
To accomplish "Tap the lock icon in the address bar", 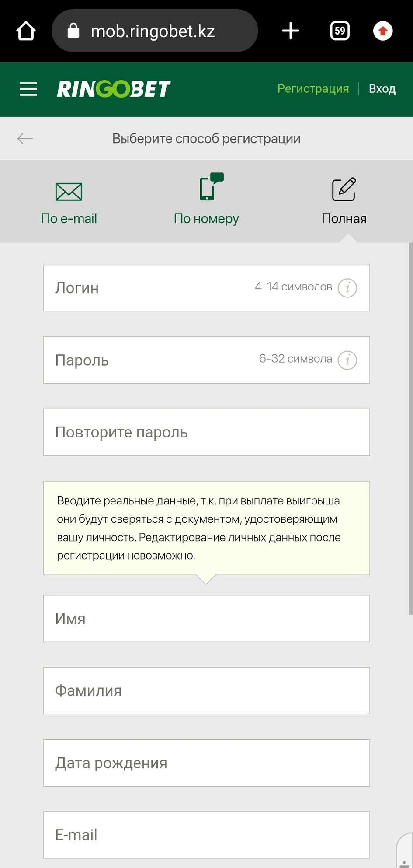I will 73,31.
